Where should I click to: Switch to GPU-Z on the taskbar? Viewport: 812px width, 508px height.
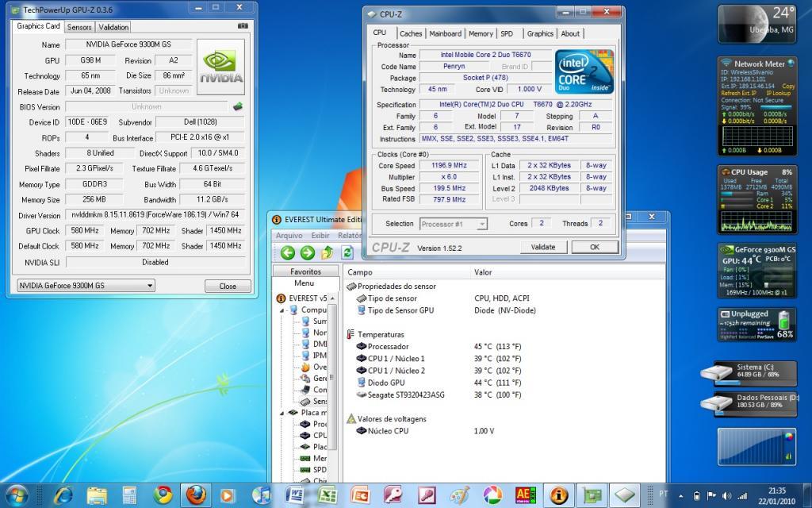(x=592, y=495)
